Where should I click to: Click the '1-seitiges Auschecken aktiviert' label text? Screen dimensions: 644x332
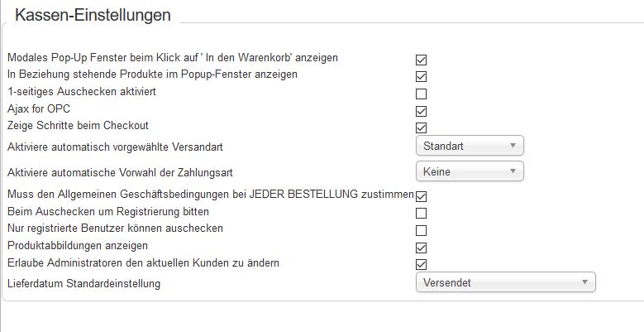click(81, 91)
